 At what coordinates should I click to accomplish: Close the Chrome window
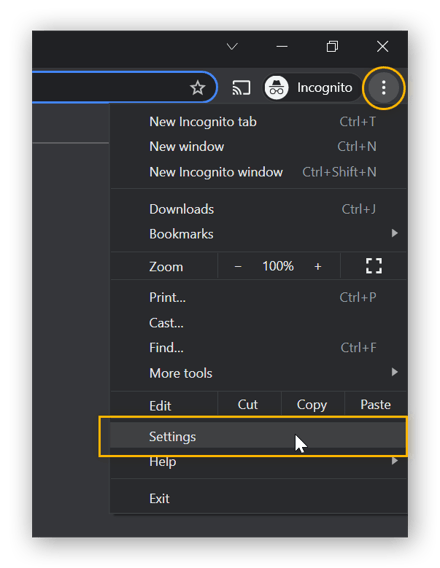[x=382, y=47]
